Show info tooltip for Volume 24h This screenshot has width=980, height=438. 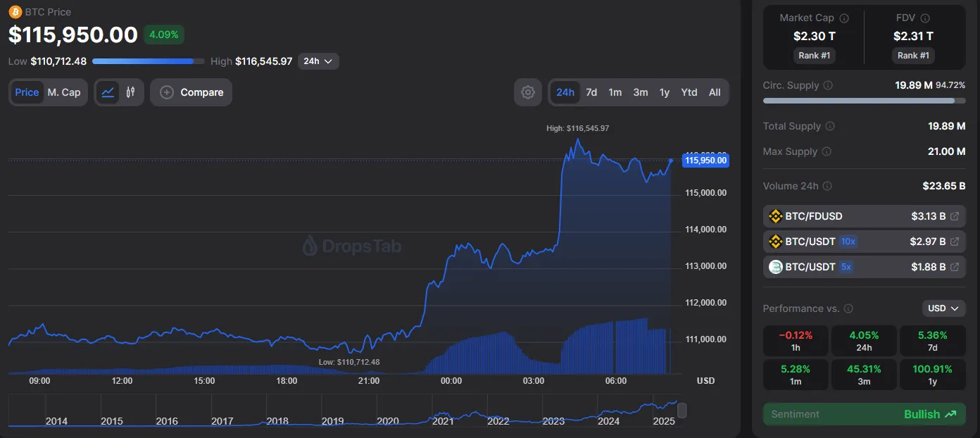coord(827,187)
